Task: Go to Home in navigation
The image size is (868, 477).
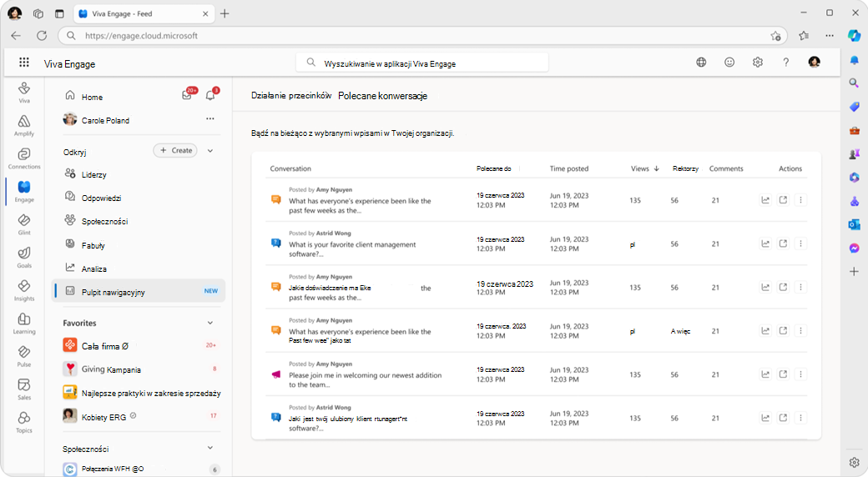Action: (x=92, y=97)
